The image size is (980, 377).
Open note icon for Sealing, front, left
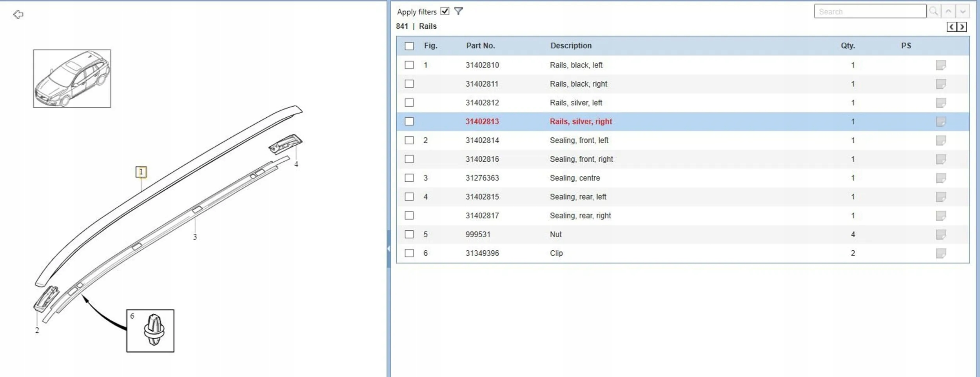click(941, 140)
